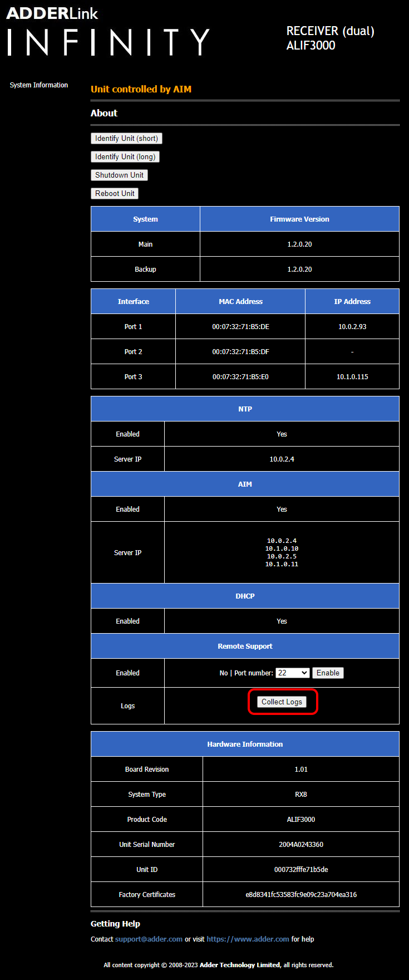The height and width of the screenshot is (980, 409).
Task: Select the Factory Certificates hash value
Action: (301, 895)
